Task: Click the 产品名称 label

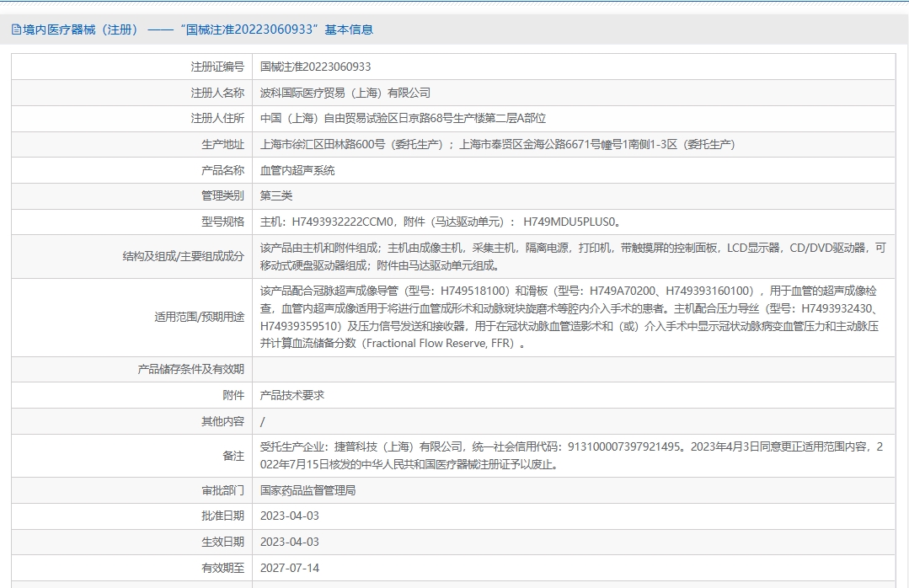Action: click(x=223, y=170)
